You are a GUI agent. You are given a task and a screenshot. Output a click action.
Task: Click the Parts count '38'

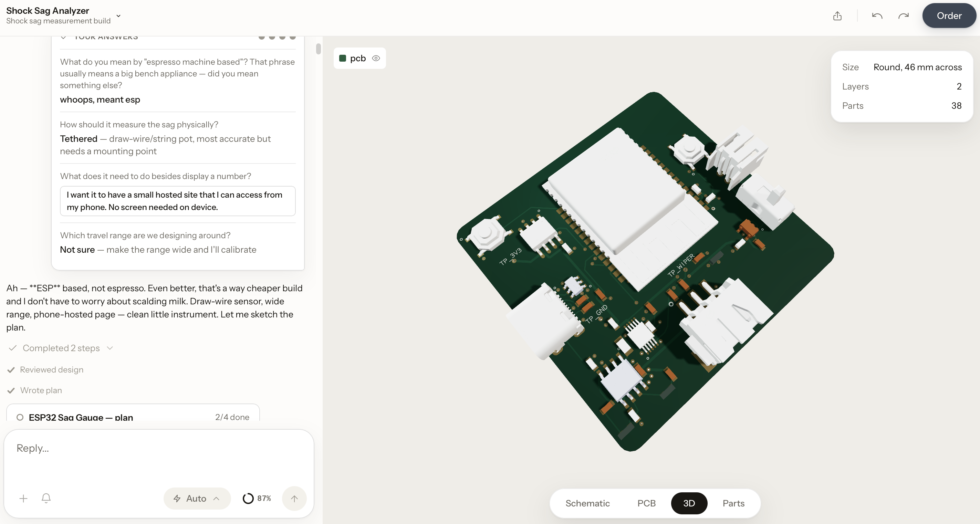pyautogui.click(x=956, y=106)
